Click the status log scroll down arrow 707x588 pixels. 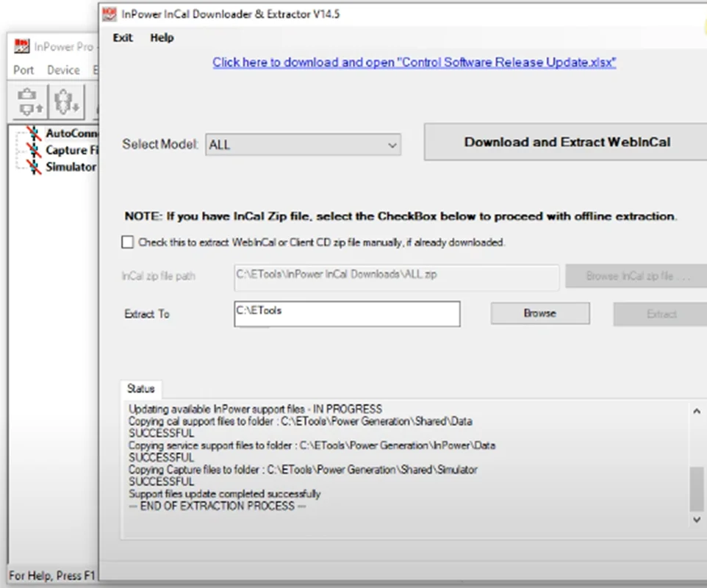(x=697, y=520)
